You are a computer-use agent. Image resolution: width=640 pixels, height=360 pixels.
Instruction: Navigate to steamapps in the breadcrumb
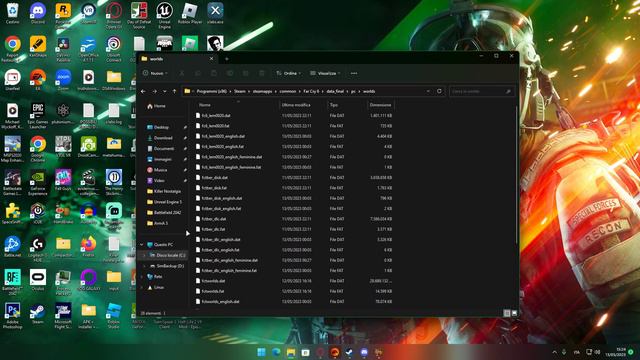click(x=262, y=91)
